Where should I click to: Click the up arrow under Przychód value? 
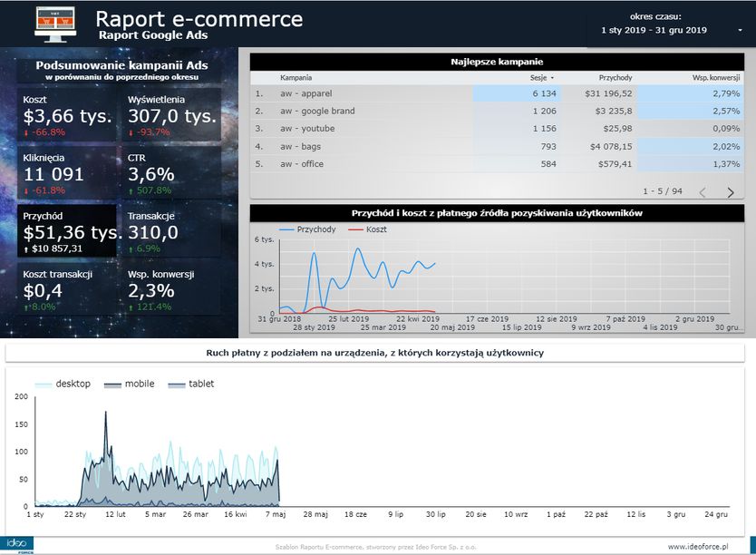pyautogui.click(x=27, y=248)
